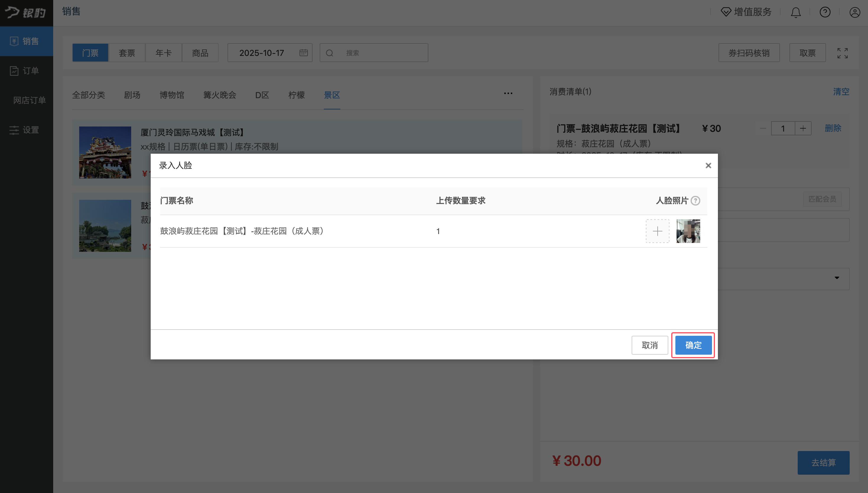The height and width of the screenshot is (493, 868).
Task: Click the 确定 confirm button
Action: (693, 345)
